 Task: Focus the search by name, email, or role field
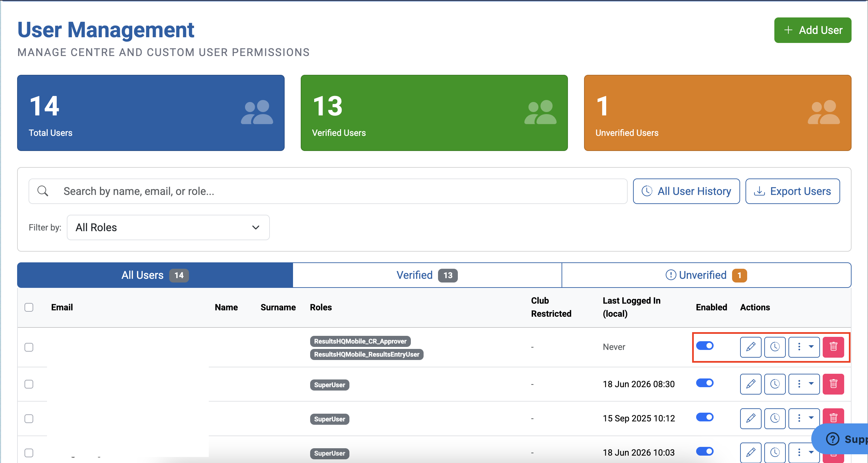(x=328, y=191)
